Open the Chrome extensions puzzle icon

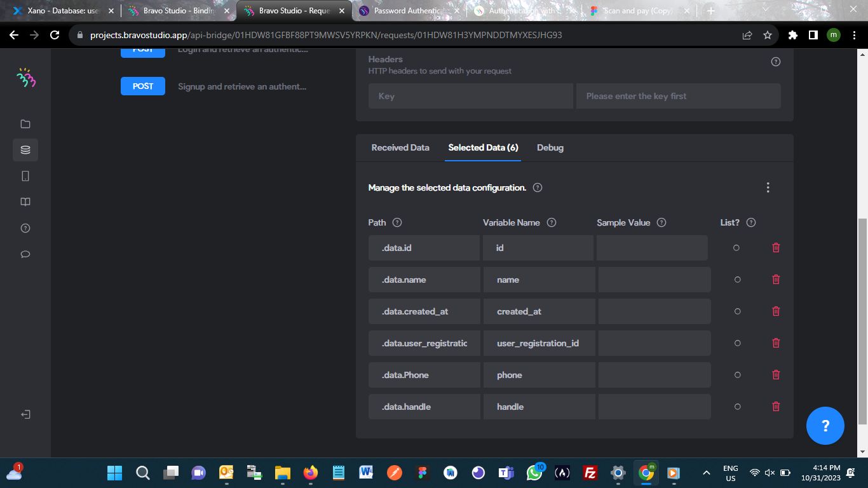[792, 36]
